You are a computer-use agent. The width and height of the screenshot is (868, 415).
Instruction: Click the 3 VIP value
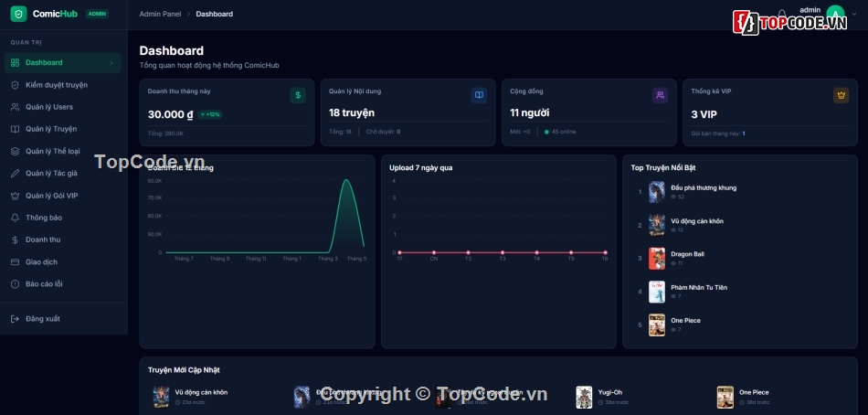[x=704, y=114]
